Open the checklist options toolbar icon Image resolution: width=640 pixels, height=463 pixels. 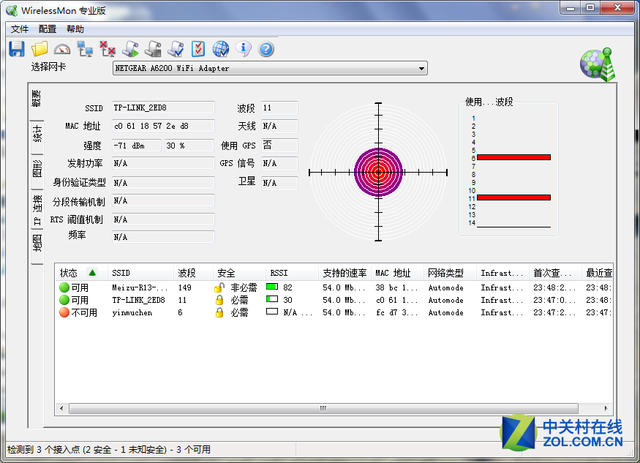coord(198,49)
